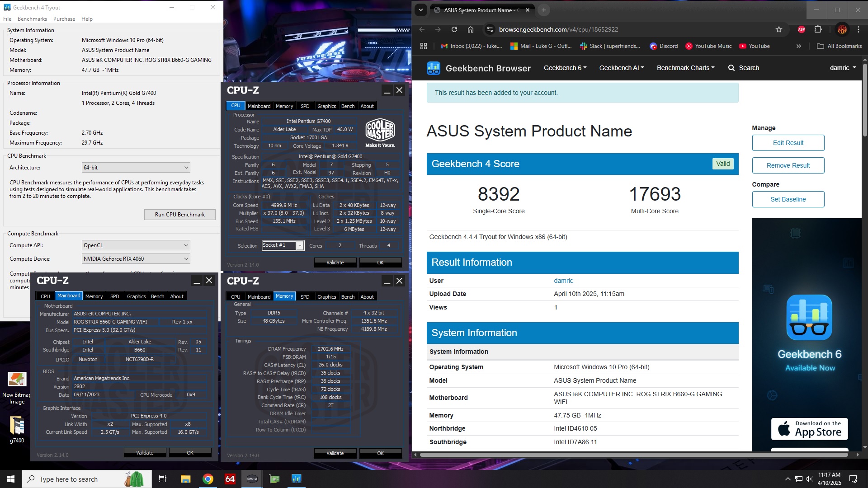This screenshot has height=488, width=868.
Task: Open the Socket #1 selection dropdown in CPU-Z
Action: [x=283, y=245]
